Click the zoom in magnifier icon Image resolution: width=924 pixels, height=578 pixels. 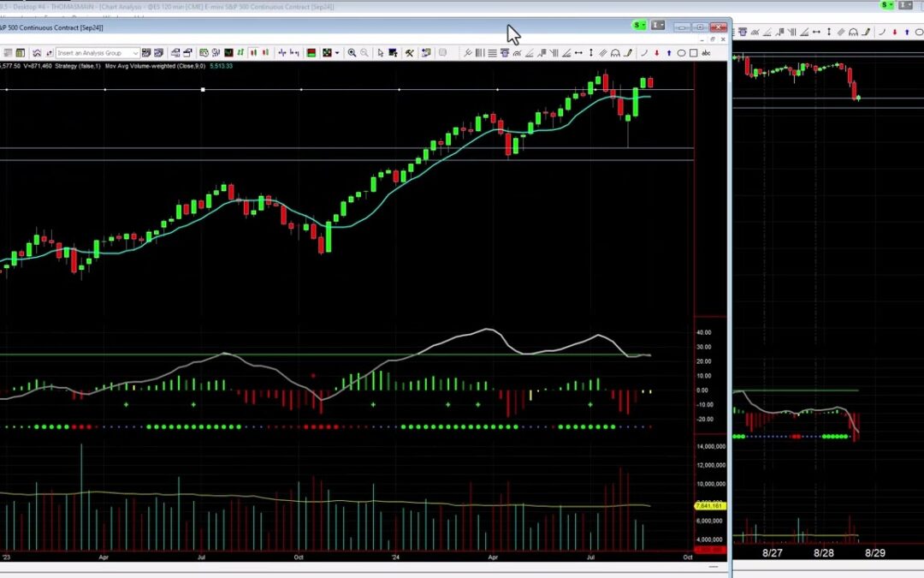pyautogui.click(x=352, y=53)
